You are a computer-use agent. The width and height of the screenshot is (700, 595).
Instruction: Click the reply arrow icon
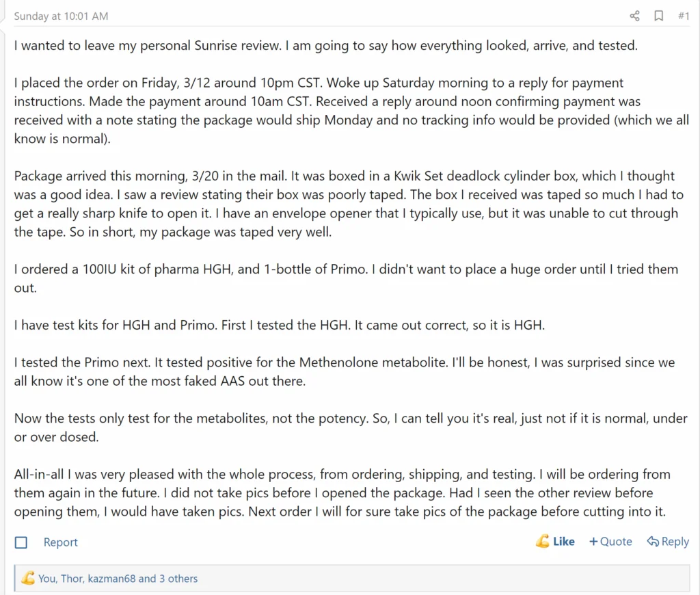[653, 542]
